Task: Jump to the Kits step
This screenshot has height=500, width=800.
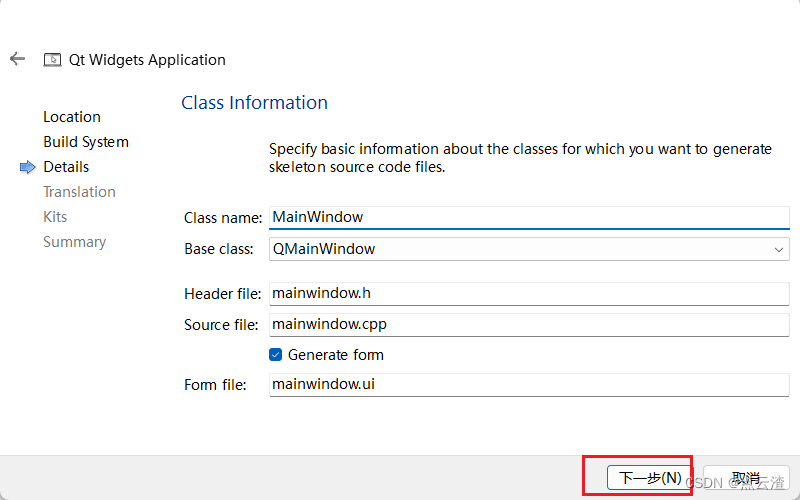Action: point(55,217)
